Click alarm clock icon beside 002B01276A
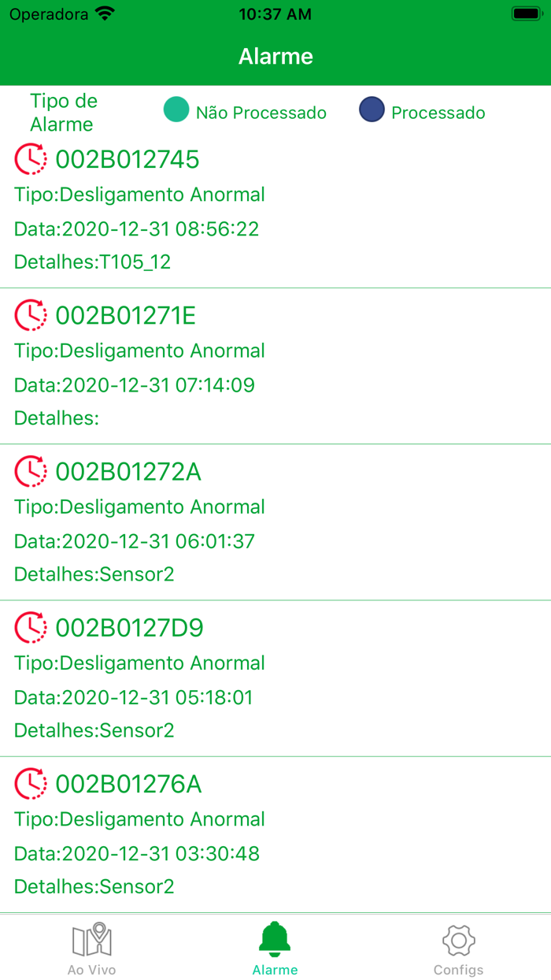 point(31,784)
